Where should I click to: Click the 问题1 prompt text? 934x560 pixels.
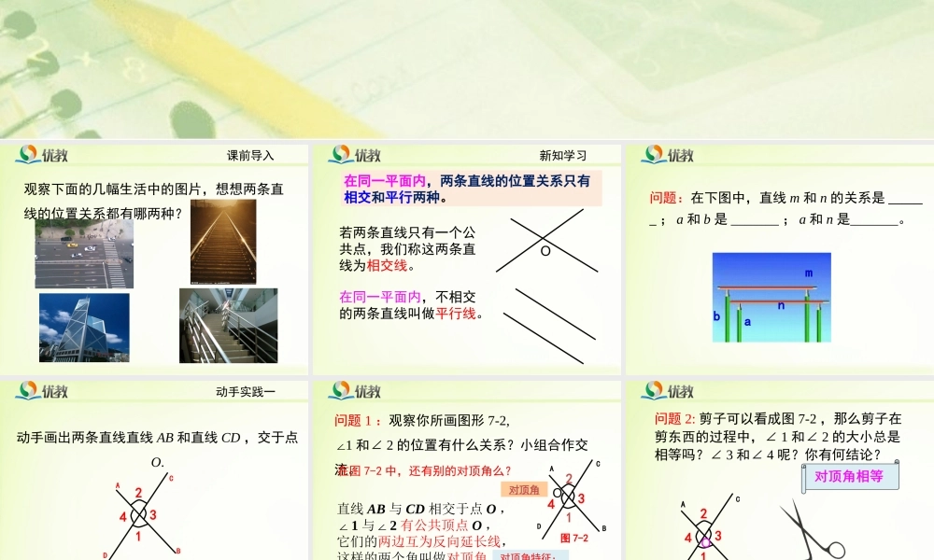[353, 420]
